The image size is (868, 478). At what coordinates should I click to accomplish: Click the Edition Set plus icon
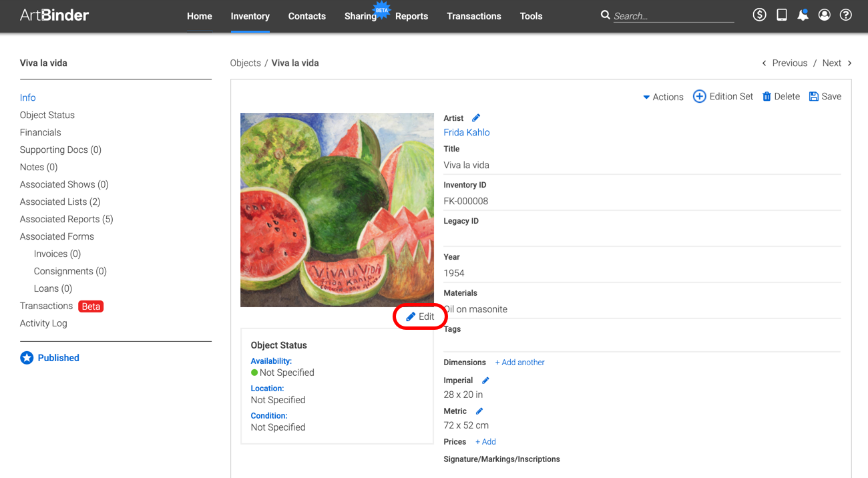pos(699,97)
